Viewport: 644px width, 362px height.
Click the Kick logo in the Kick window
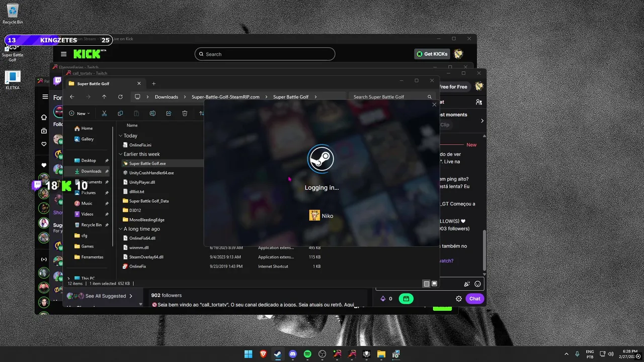[90, 54]
